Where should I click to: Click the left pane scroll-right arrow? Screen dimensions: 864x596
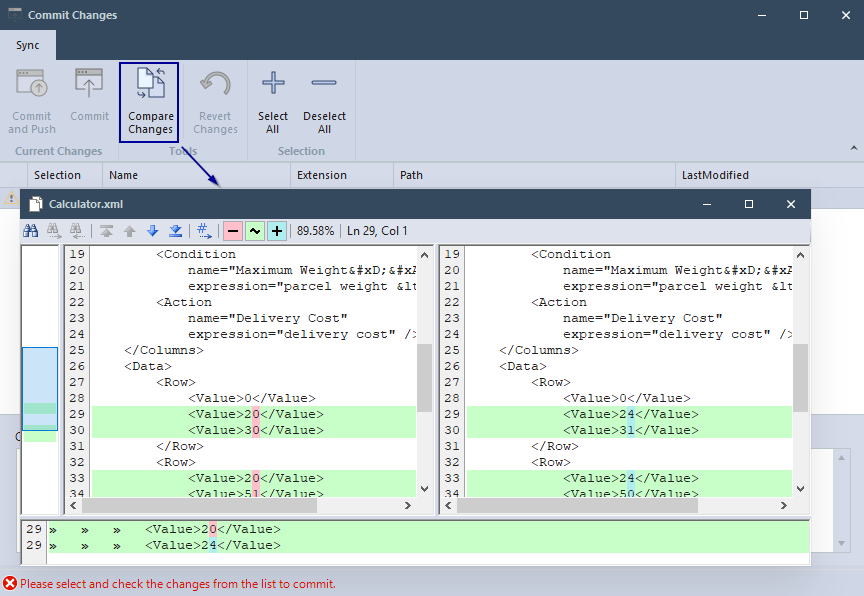coord(408,505)
